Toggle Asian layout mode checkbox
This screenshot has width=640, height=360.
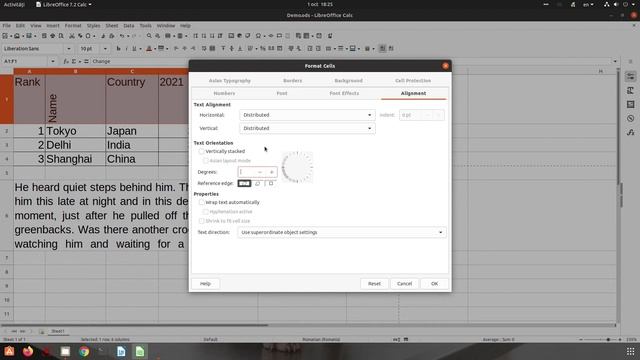(206, 160)
